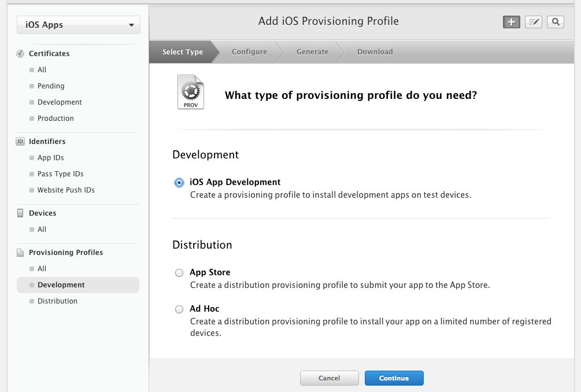
Task: Go to the Select Type step
Action: tap(182, 52)
